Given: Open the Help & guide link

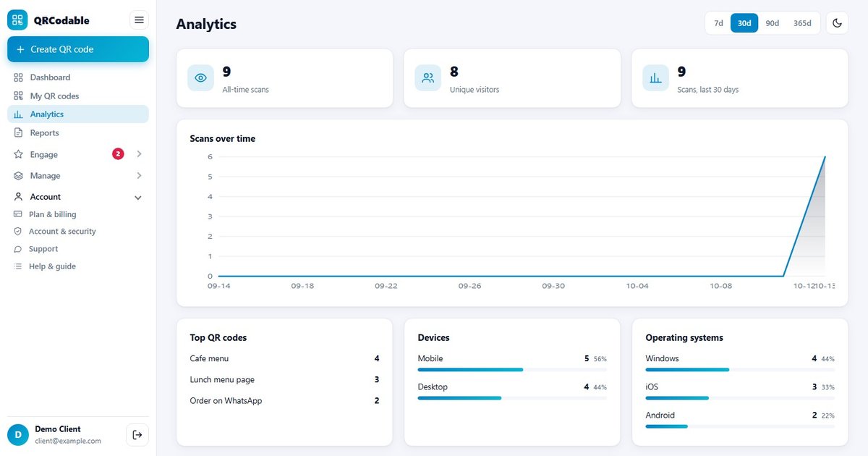Looking at the screenshot, I should pyautogui.click(x=78, y=266).
